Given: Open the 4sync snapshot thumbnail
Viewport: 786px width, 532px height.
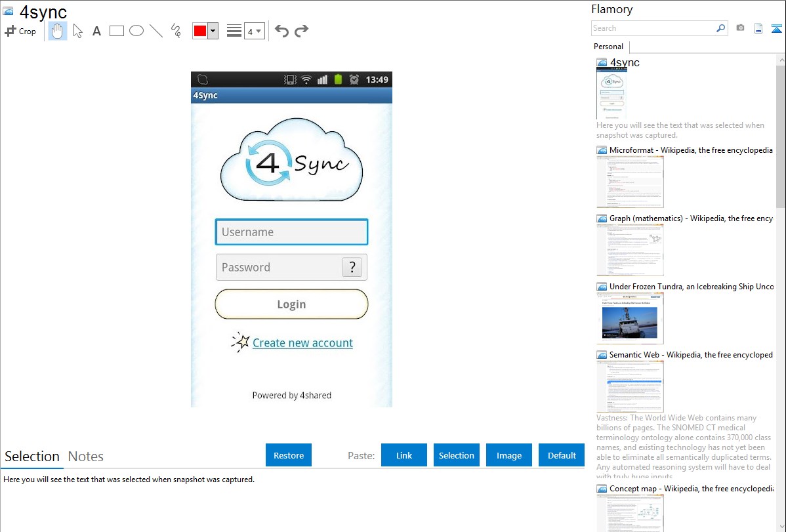Looking at the screenshot, I should point(611,94).
